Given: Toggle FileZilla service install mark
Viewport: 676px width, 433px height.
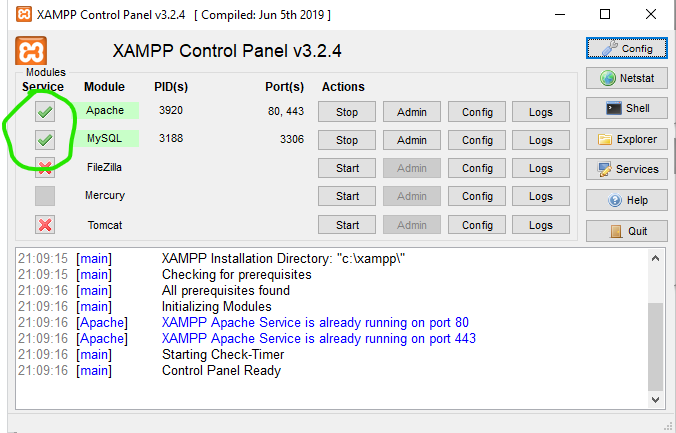Looking at the screenshot, I should coord(45,168).
